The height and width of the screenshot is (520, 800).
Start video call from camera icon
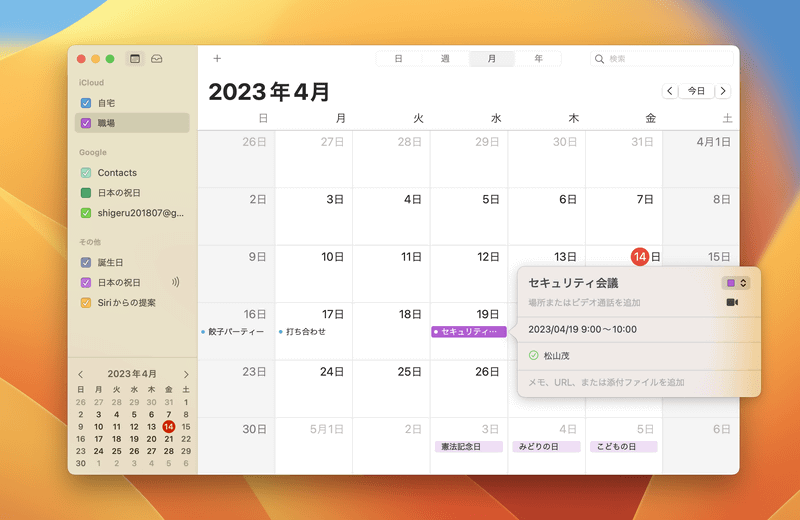[732, 303]
